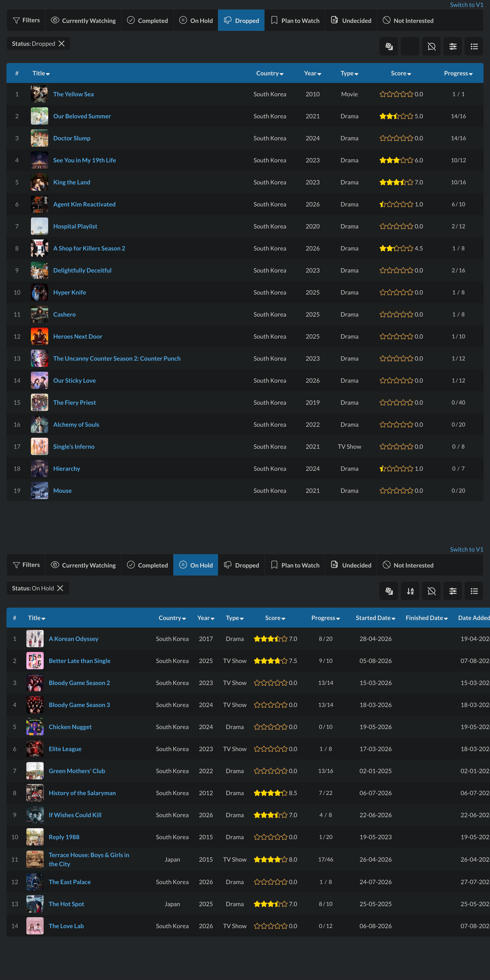Click the dice random-pick icon above the Dropped table
Viewport: 490px width, 980px height.
(389, 46)
